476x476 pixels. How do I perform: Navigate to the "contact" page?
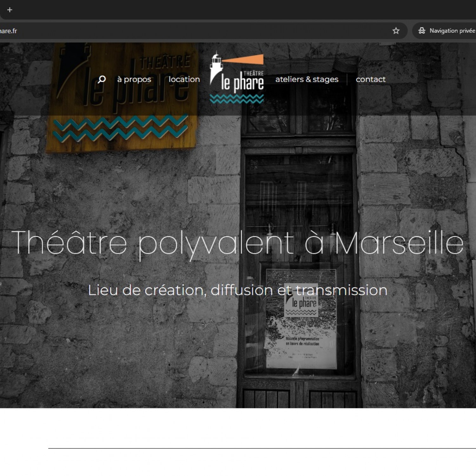(370, 79)
